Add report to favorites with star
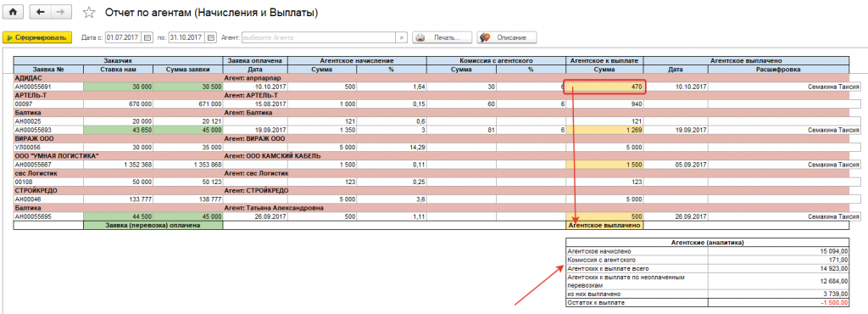The height and width of the screenshot is (314, 868). point(88,12)
